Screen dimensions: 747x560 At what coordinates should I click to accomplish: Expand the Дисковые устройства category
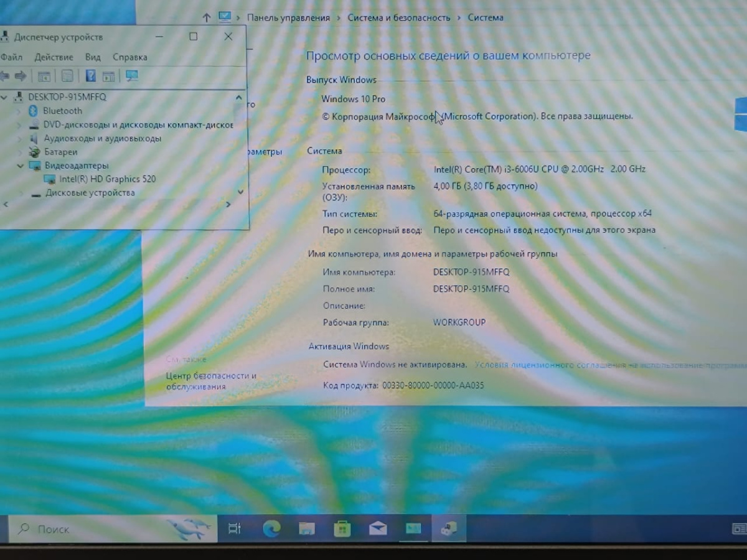[x=21, y=193]
